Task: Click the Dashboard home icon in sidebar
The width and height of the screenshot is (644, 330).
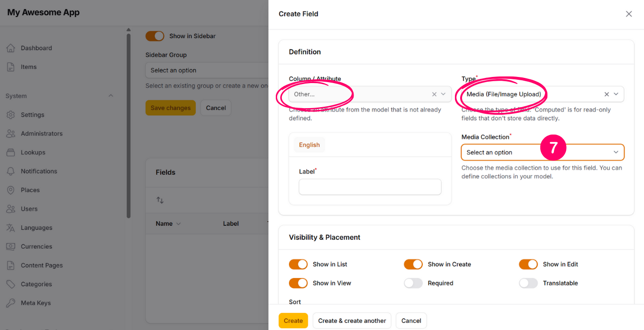Action: (x=10, y=48)
